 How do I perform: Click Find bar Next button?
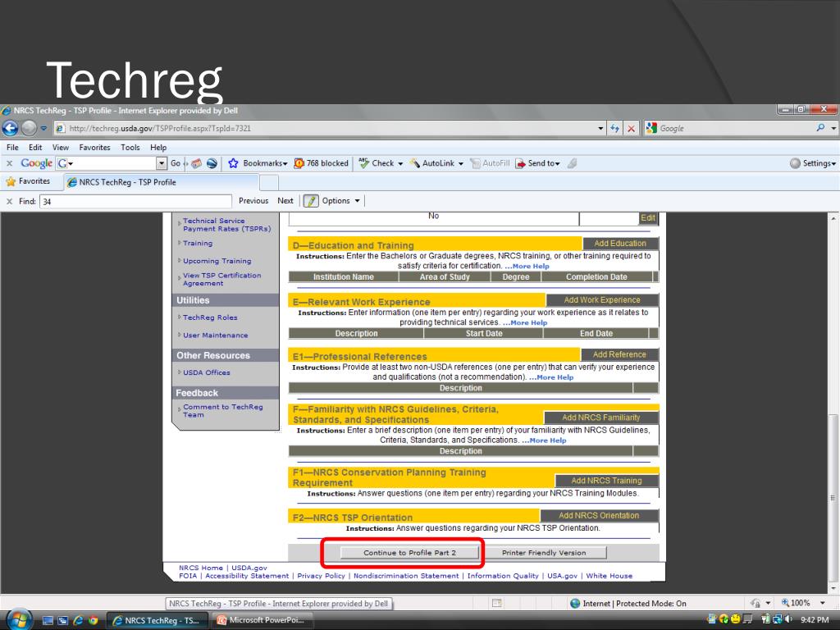pos(285,201)
